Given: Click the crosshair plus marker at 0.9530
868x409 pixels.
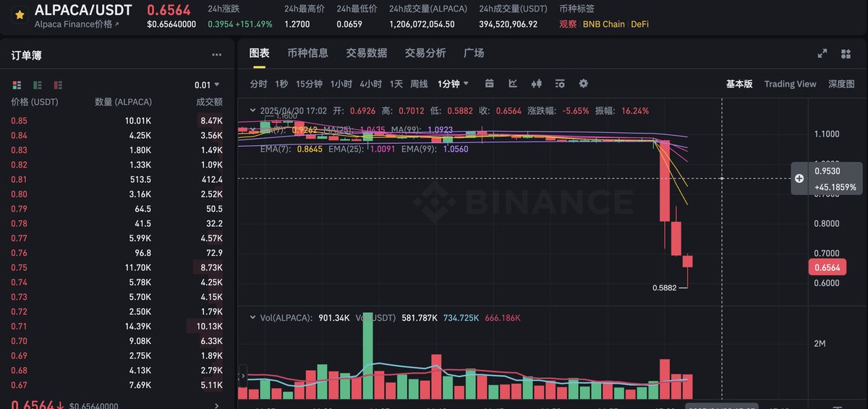Looking at the screenshot, I should (x=799, y=178).
